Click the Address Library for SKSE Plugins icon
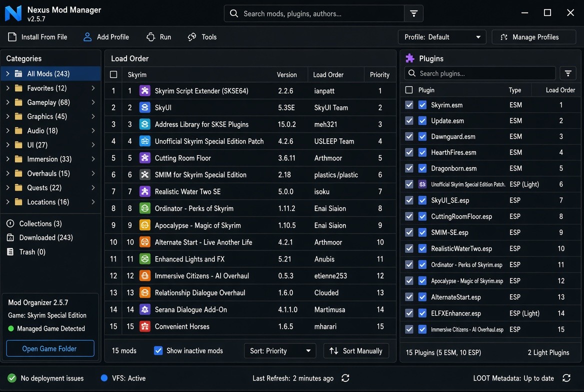Screen dimensions: 584x392 click(x=145, y=124)
